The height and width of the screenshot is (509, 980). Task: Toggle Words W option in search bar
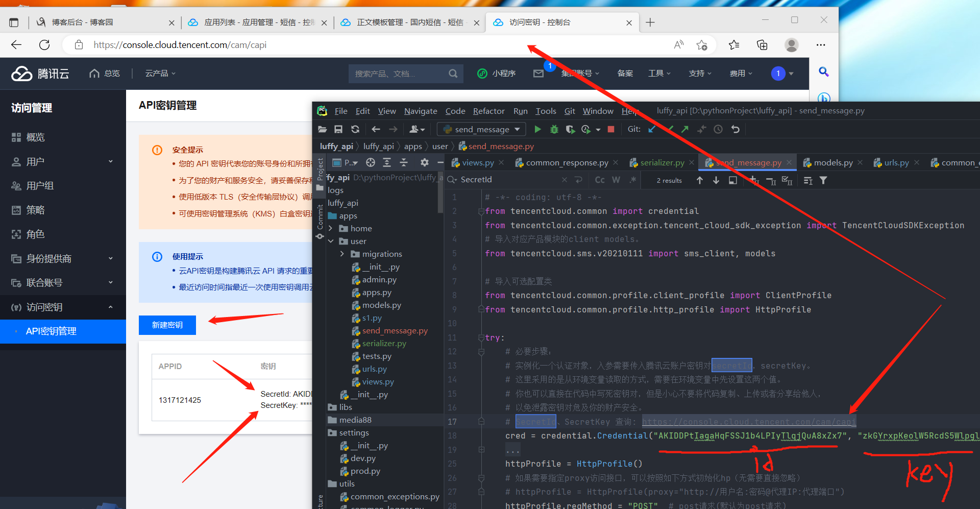click(x=616, y=180)
